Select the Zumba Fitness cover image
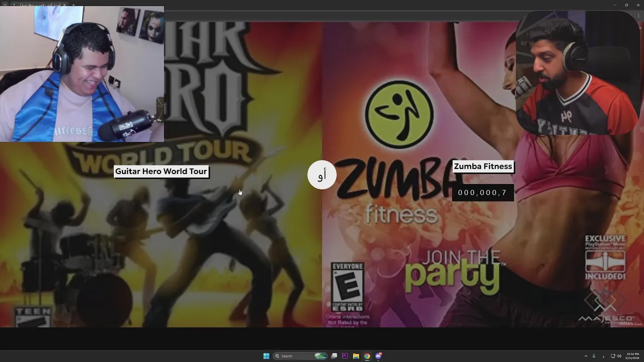Screen dimensions: 644x362 (x=483, y=174)
